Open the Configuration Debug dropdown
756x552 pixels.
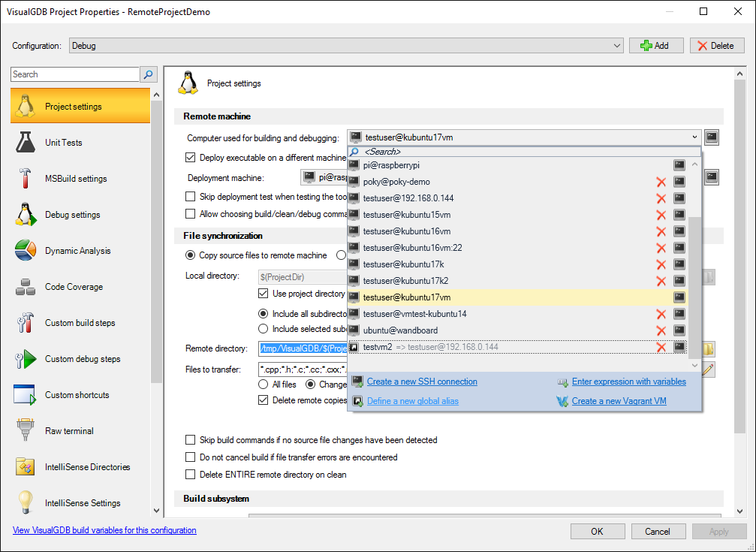click(346, 46)
